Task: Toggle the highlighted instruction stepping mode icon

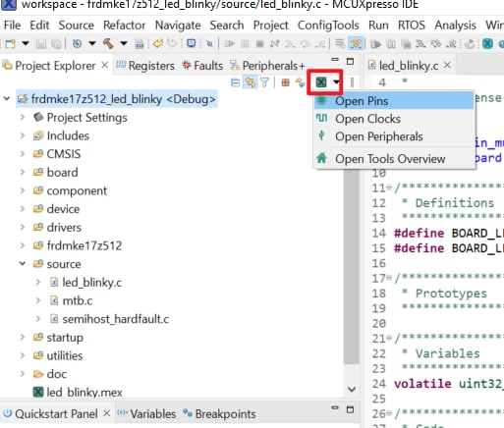Action: coord(356,43)
